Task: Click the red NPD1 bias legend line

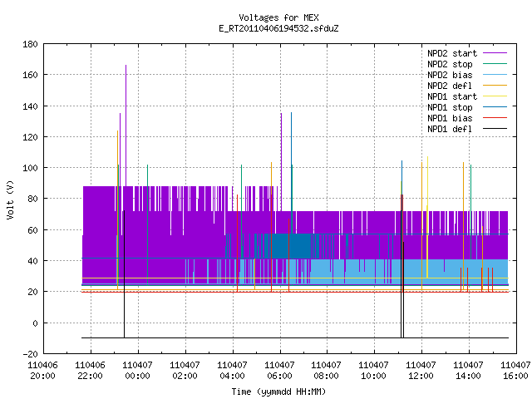Action: pyautogui.click(x=495, y=117)
